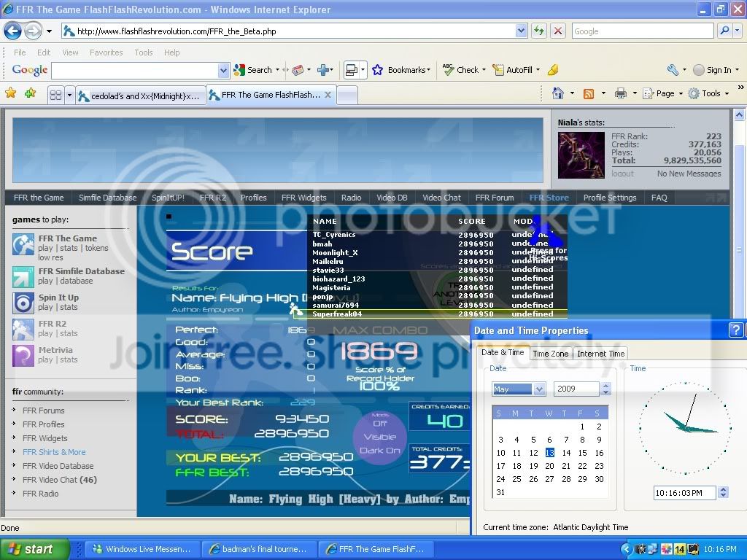The height and width of the screenshot is (560, 747).
Task: Click the FFR The Game sidebar icon
Action: 23,244
